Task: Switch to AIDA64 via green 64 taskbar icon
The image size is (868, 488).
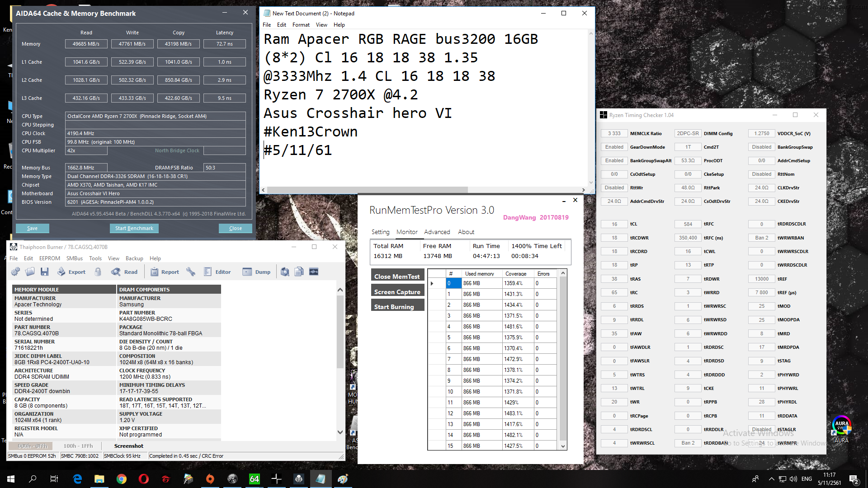Action: pyautogui.click(x=255, y=479)
